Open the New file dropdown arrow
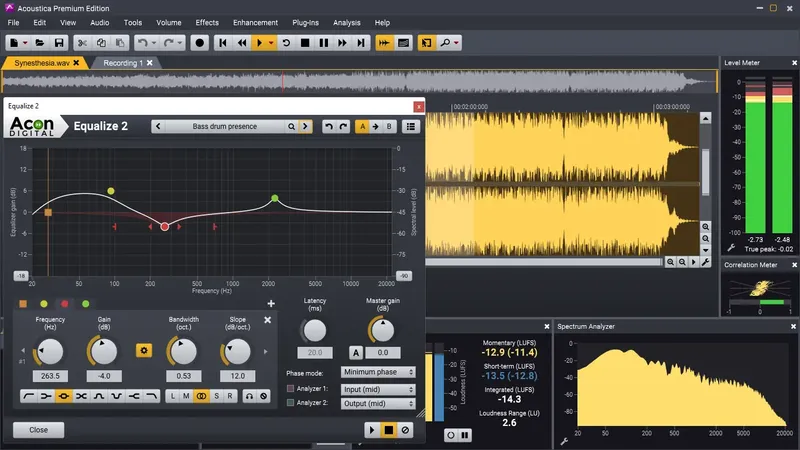This screenshot has height=450, width=800. (x=24, y=43)
